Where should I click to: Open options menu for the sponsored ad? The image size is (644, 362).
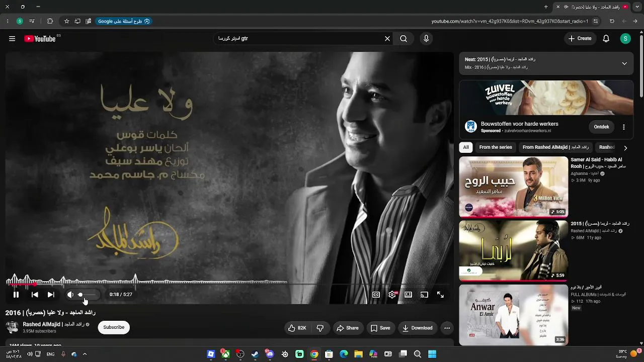(624, 127)
